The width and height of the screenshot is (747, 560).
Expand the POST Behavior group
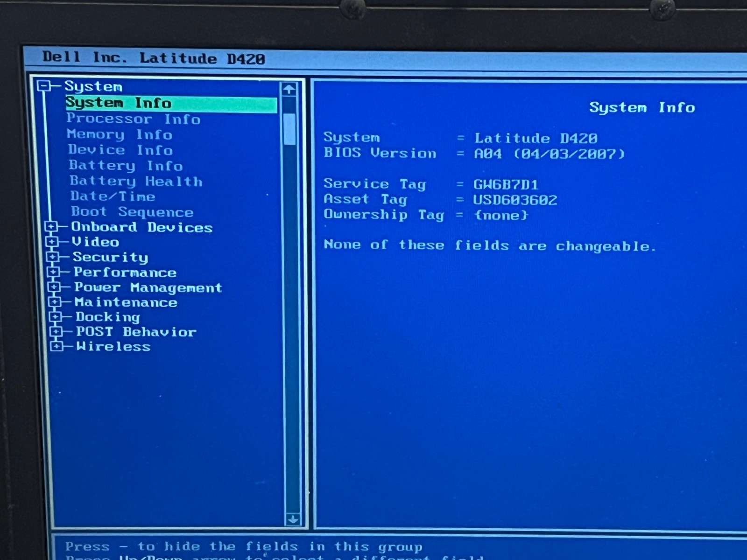click(56, 331)
